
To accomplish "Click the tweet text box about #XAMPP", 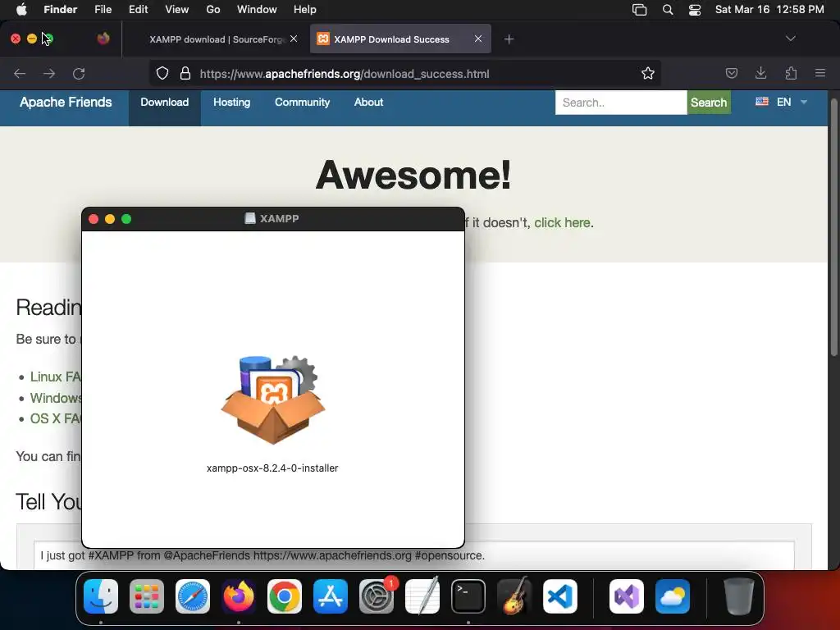I will pyautogui.click(x=414, y=555).
